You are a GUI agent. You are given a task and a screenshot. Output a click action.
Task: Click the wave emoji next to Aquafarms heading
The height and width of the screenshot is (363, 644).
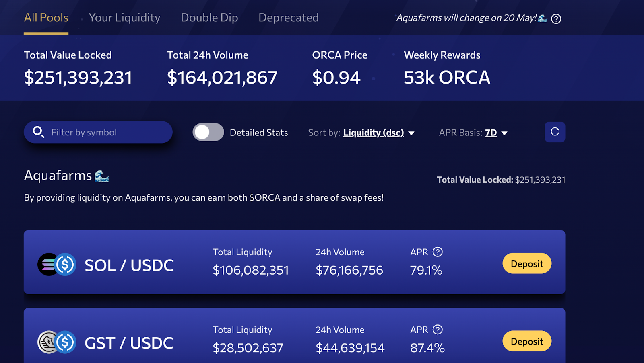click(x=101, y=176)
